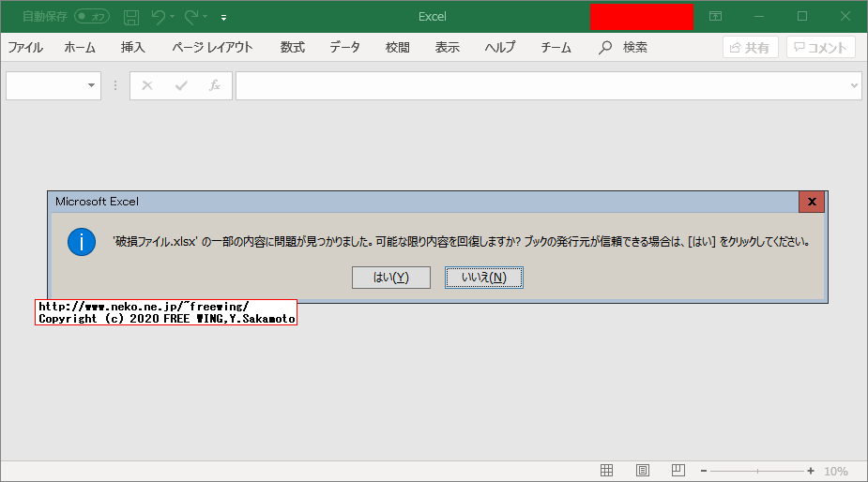The width and height of the screenshot is (868, 482).
Task: Click the Undo arrow icon
Action: 158,17
